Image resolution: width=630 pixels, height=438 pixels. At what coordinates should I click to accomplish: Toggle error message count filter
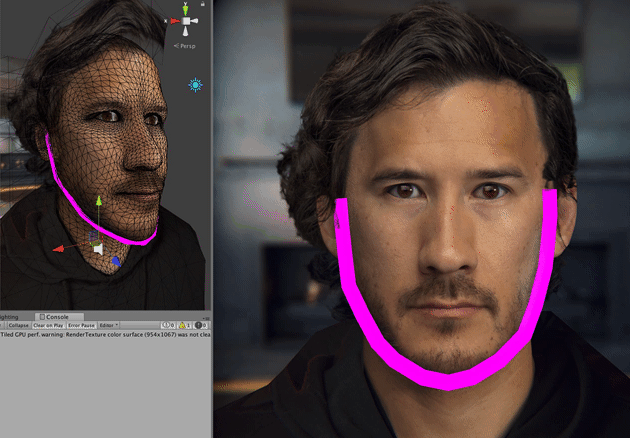click(x=201, y=325)
